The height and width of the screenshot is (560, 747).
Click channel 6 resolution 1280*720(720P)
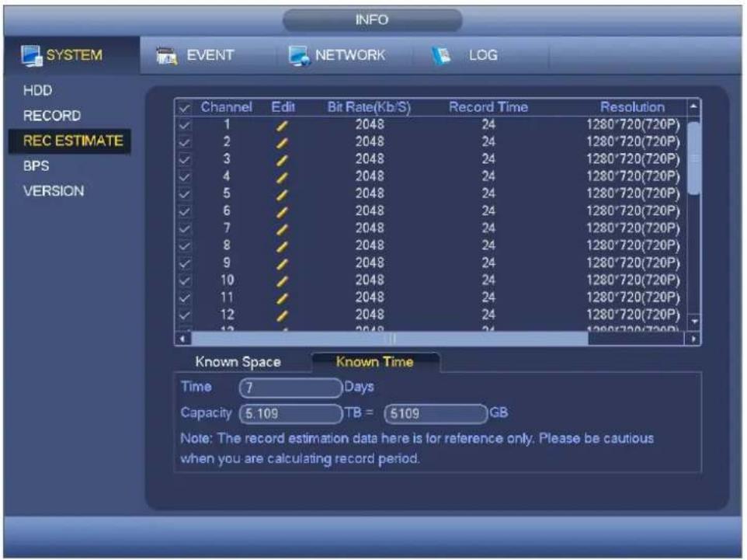pyautogui.click(x=633, y=211)
